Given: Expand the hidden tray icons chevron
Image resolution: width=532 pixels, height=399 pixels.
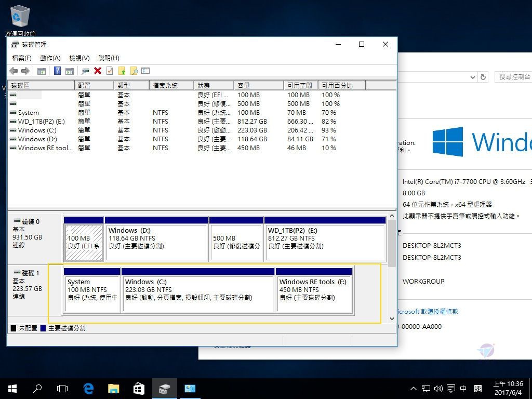Looking at the screenshot, I should pyautogui.click(x=413, y=389).
